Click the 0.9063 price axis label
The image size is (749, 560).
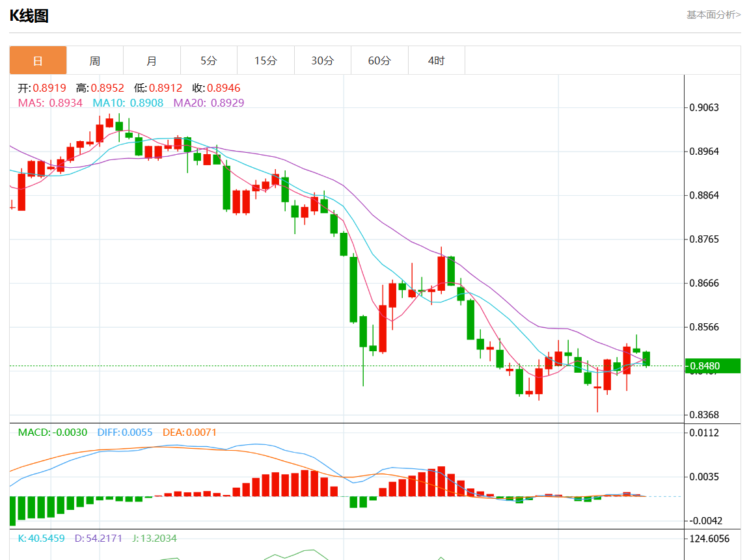point(704,107)
